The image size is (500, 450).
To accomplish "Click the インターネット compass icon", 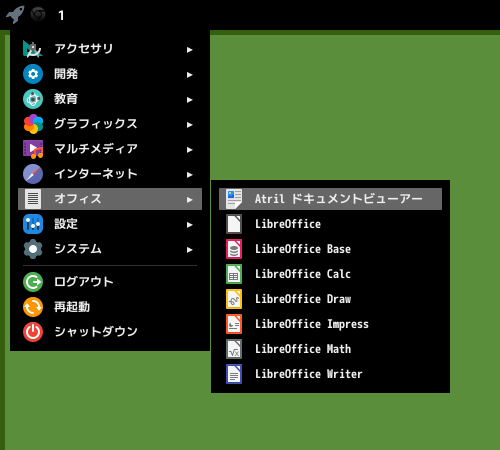I will pos(33,174).
